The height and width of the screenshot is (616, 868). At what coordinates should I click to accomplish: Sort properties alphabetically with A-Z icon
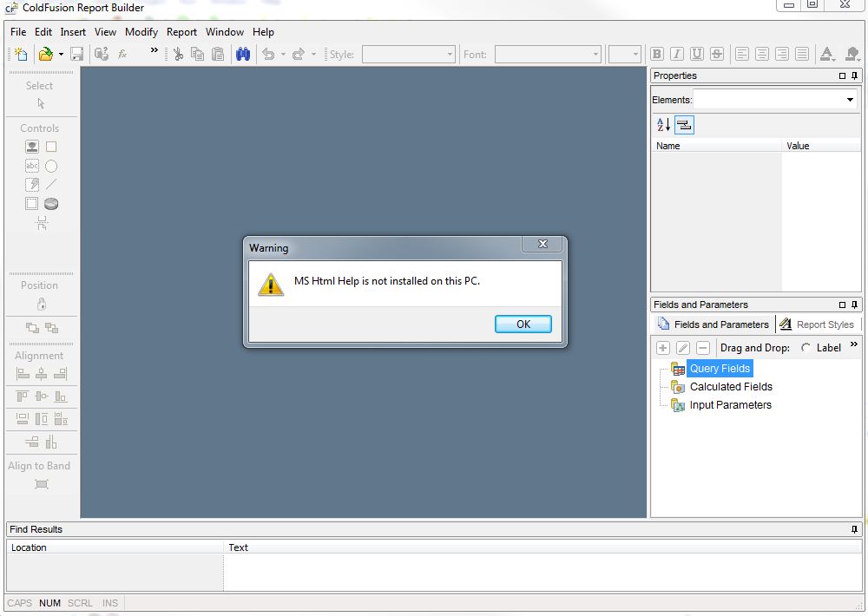coord(663,125)
